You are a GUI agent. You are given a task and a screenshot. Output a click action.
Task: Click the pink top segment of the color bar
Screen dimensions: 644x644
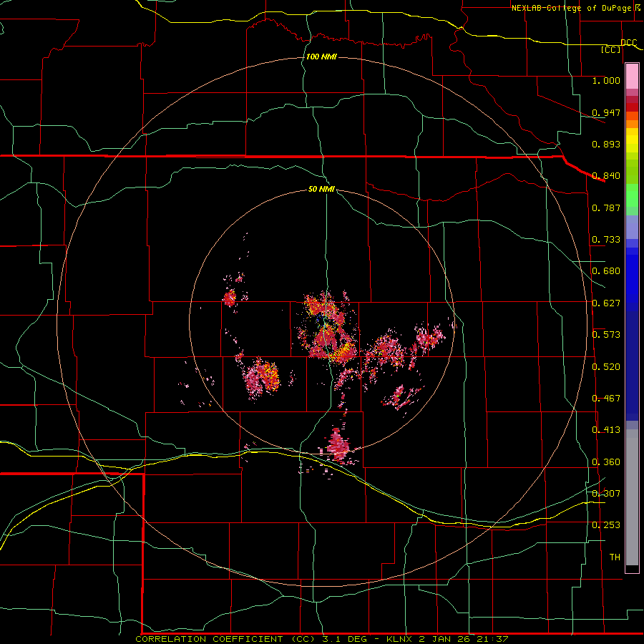pyautogui.click(x=632, y=77)
